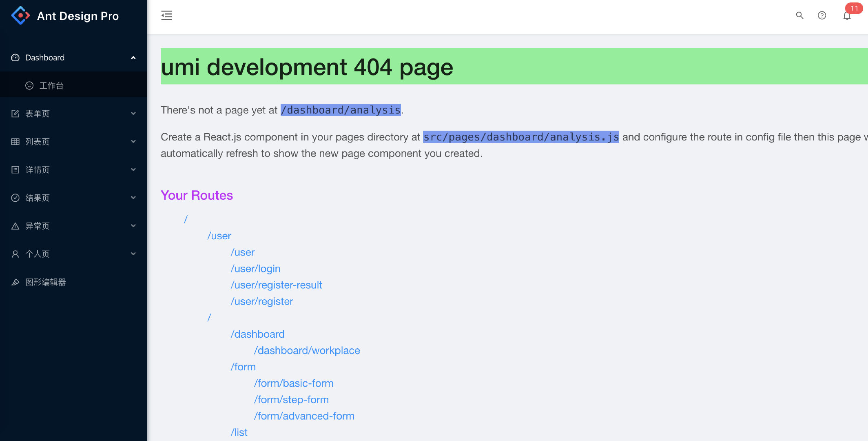Open the help question mark icon
868x441 pixels.
pyautogui.click(x=821, y=15)
